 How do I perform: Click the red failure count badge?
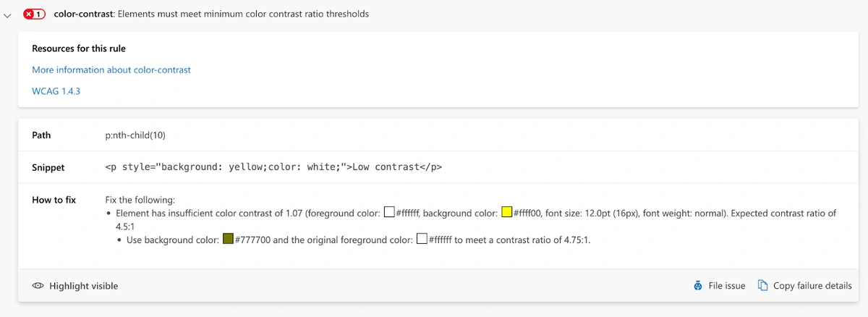[x=34, y=14]
